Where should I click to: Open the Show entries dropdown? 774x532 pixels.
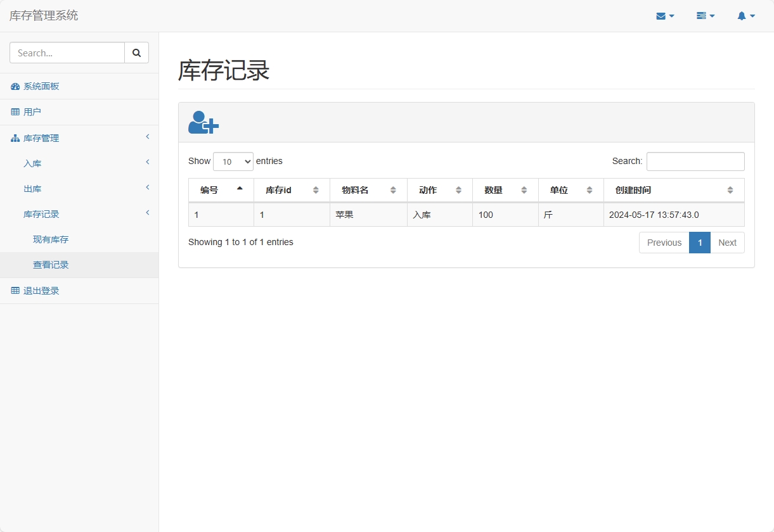tap(233, 161)
